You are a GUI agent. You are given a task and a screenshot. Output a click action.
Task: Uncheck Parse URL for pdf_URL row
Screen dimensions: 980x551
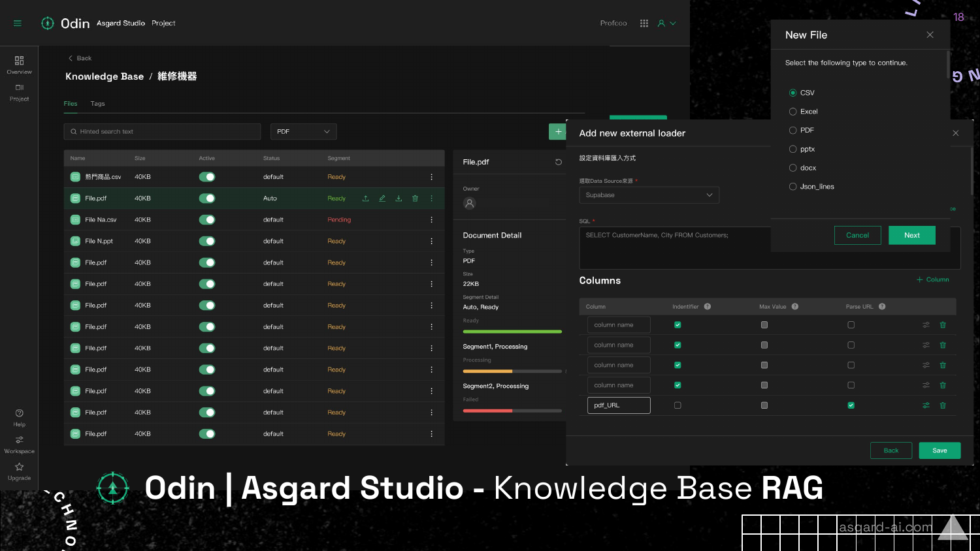(851, 405)
